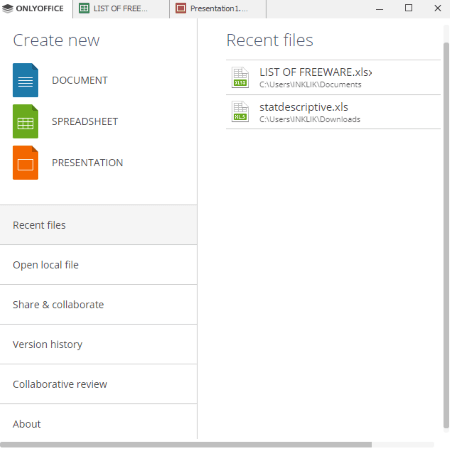
Task: Open recent file LIST OF FREEWARE.xlsx
Action: 333,77
